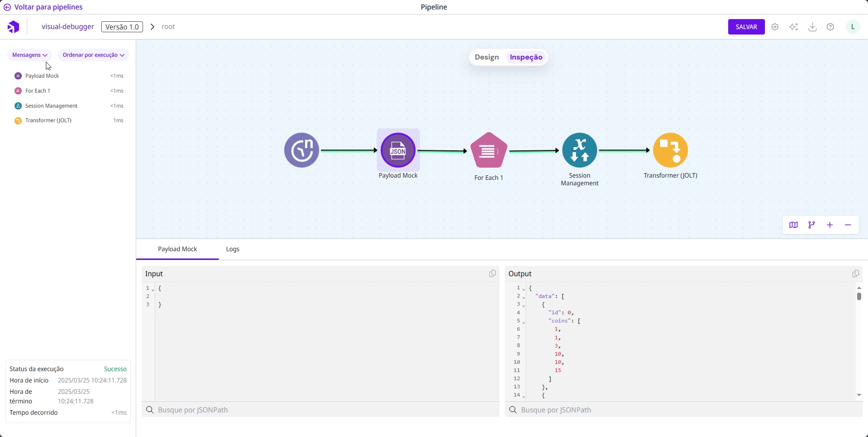868x437 pixels.
Task: Open the Mensagens dropdown
Action: click(30, 55)
